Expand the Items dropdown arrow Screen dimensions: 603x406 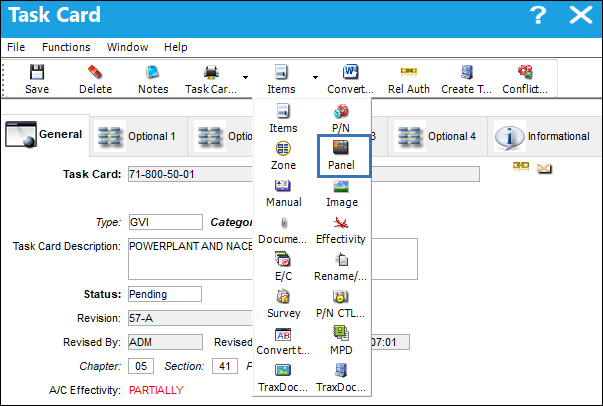pos(315,77)
